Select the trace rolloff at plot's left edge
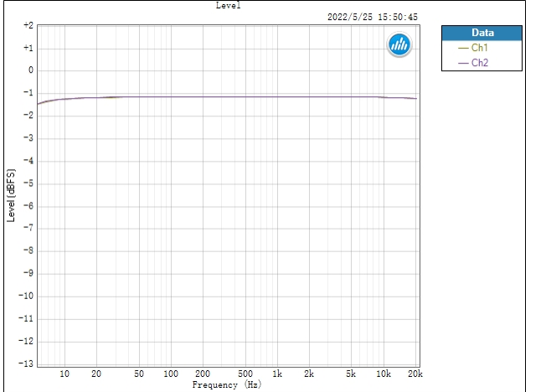Viewport: 546px width, 392px height. coord(40,103)
